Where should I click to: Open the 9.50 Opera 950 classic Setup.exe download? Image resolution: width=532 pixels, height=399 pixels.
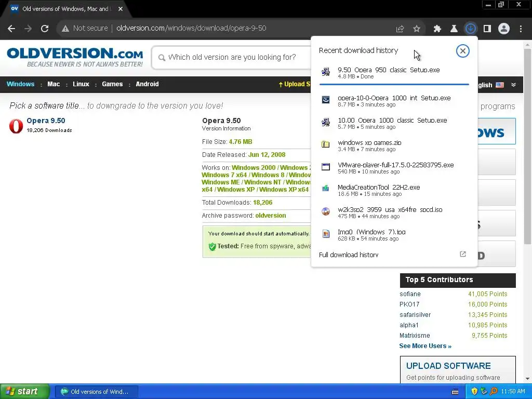(x=394, y=73)
